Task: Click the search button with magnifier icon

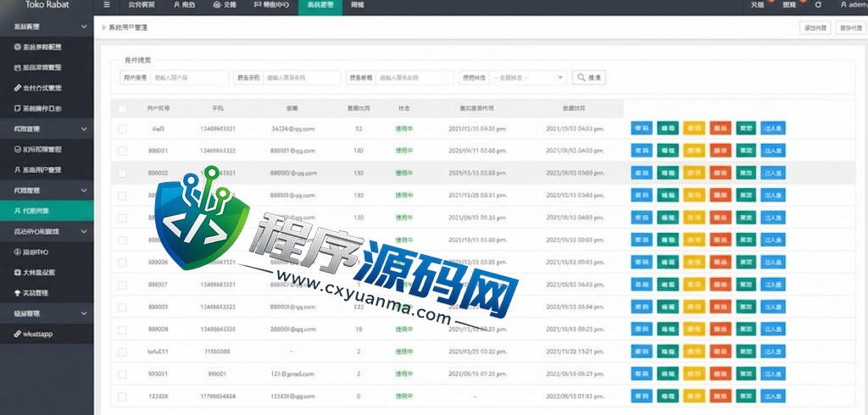Action: point(589,77)
